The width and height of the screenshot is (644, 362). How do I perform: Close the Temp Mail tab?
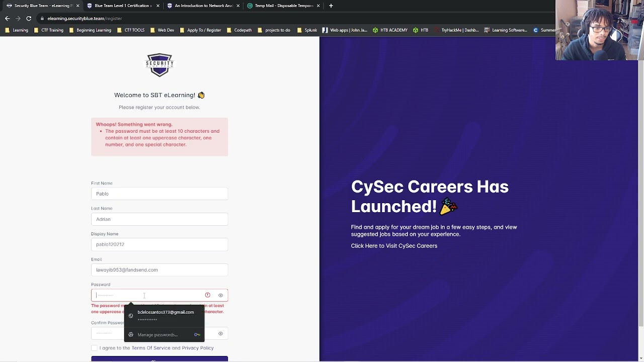coord(318,6)
